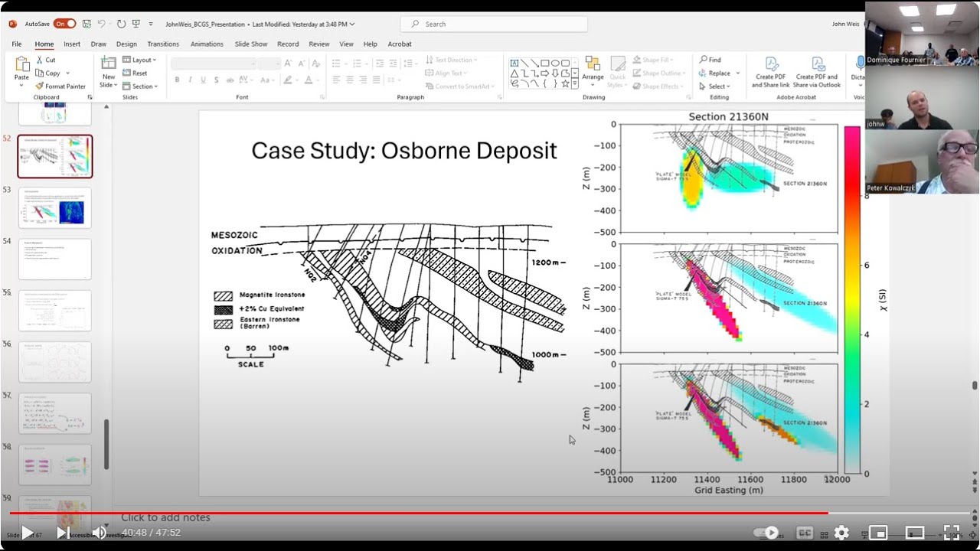
Task: Select slide 53 thumbnail
Action: click(x=55, y=207)
